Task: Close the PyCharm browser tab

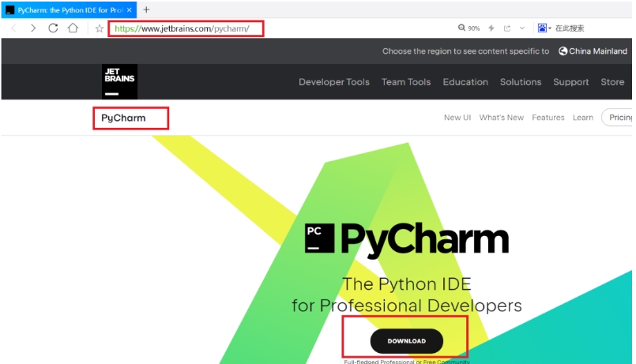Action: click(x=130, y=10)
